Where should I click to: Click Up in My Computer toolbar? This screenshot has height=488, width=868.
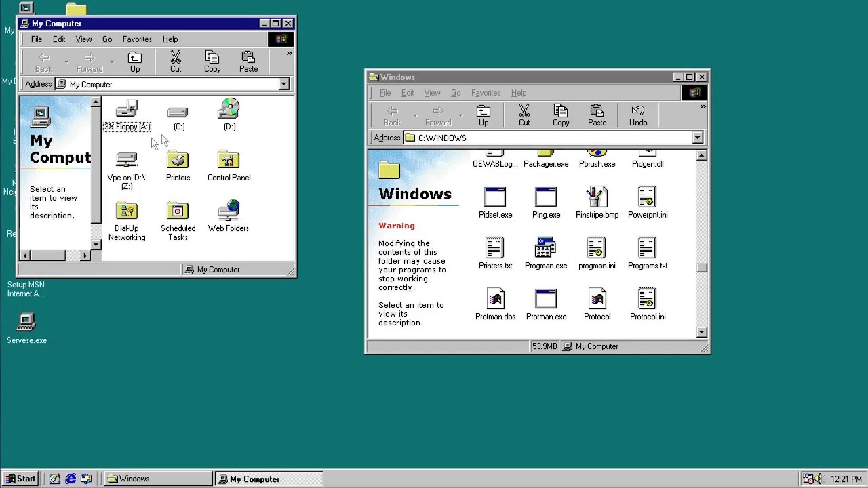[x=135, y=62]
